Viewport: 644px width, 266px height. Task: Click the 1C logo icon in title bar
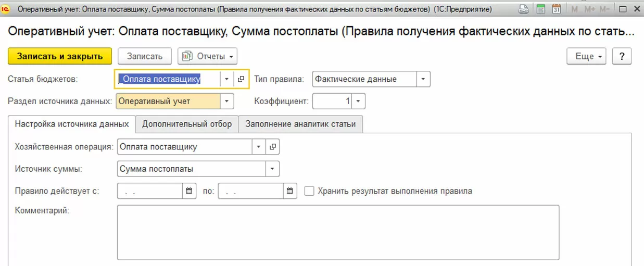(6, 9)
